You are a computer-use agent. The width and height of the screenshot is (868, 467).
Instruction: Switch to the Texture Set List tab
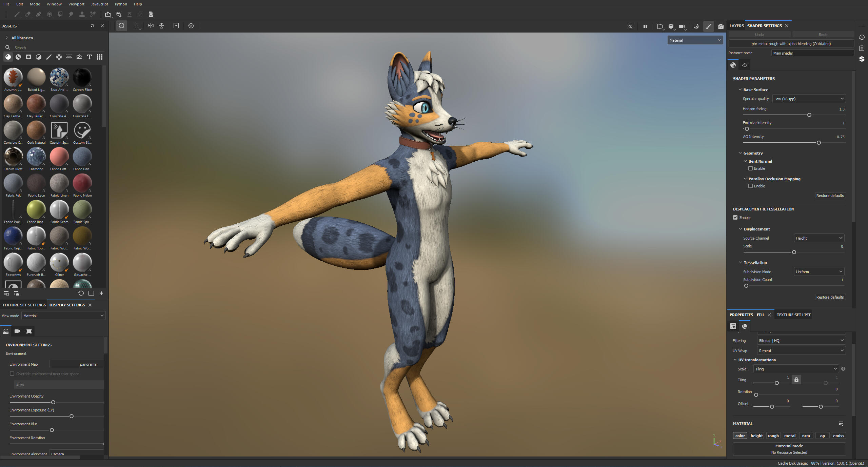pyautogui.click(x=793, y=315)
